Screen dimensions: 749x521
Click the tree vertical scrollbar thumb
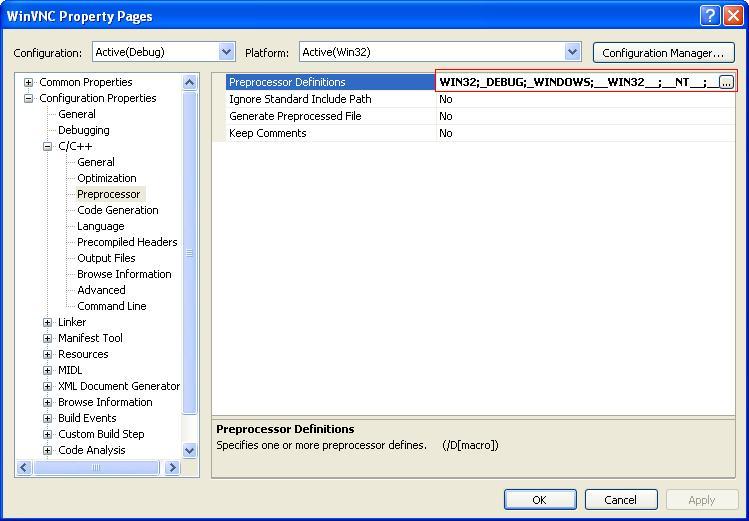[190, 253]
